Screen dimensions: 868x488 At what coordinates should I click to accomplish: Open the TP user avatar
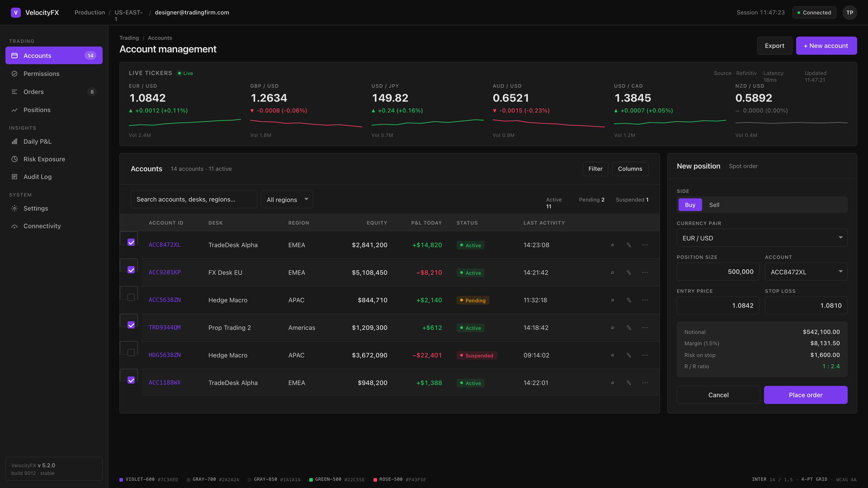point(849,12)
